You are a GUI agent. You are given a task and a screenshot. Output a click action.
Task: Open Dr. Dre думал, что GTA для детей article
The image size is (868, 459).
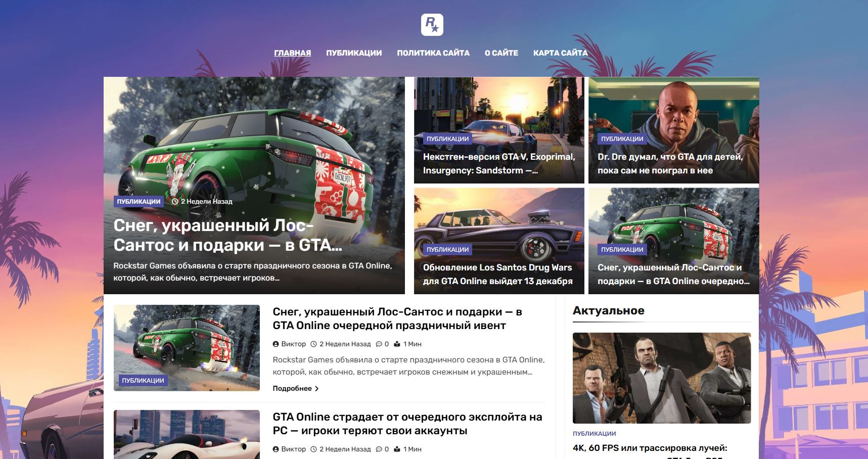[670, 163]
